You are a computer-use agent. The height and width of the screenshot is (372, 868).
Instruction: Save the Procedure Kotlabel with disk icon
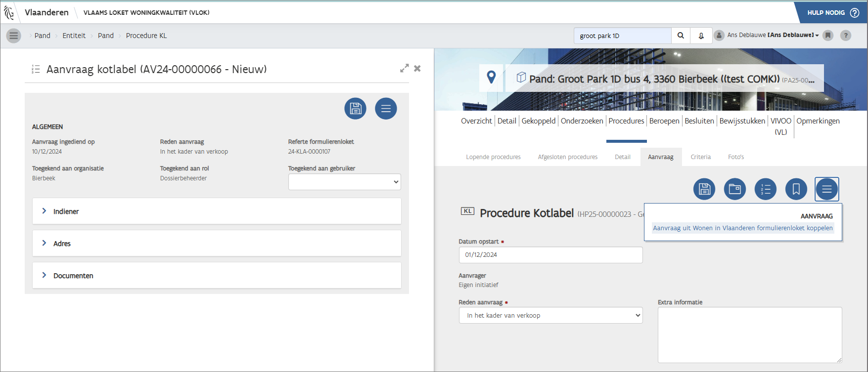704,189
